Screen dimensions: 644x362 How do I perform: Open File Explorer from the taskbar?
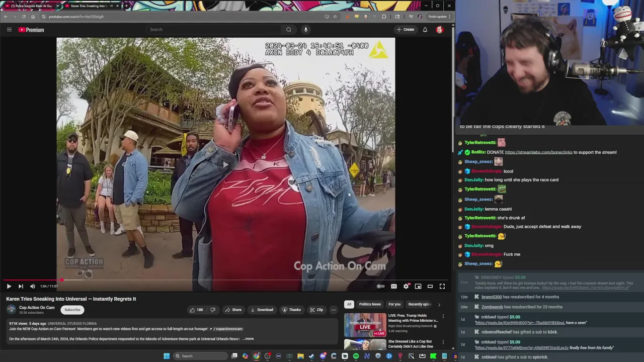300,356
